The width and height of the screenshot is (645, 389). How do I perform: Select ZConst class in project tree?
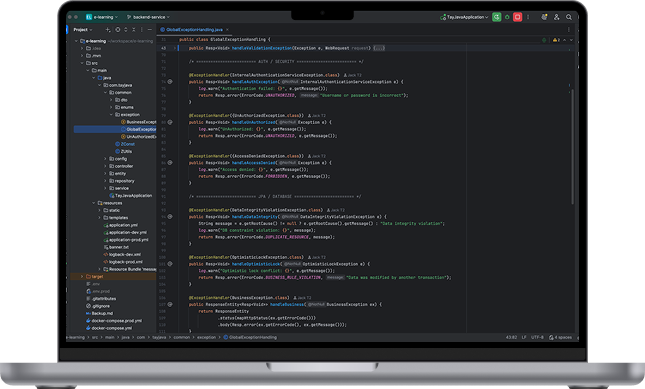coord(125,144)
